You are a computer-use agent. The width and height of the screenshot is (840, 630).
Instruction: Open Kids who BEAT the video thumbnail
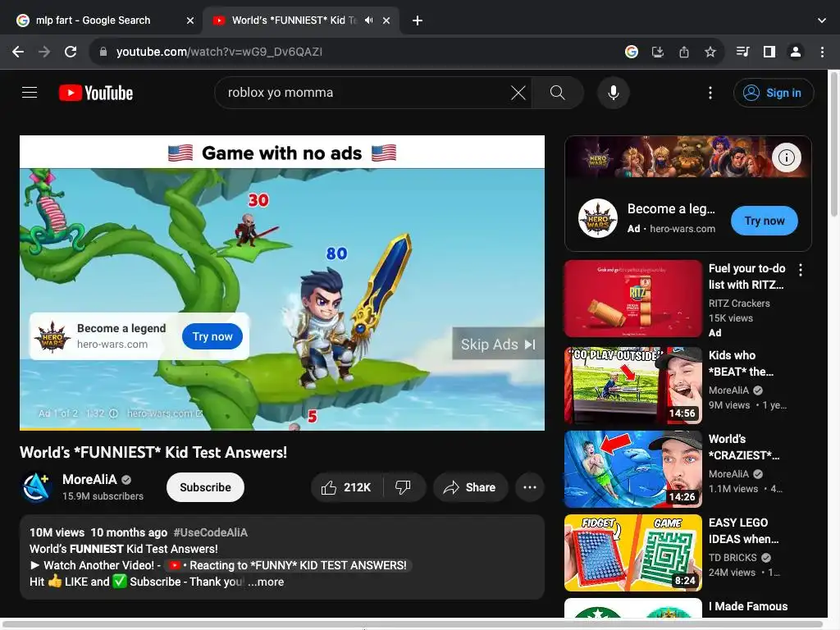coord(632,386)
